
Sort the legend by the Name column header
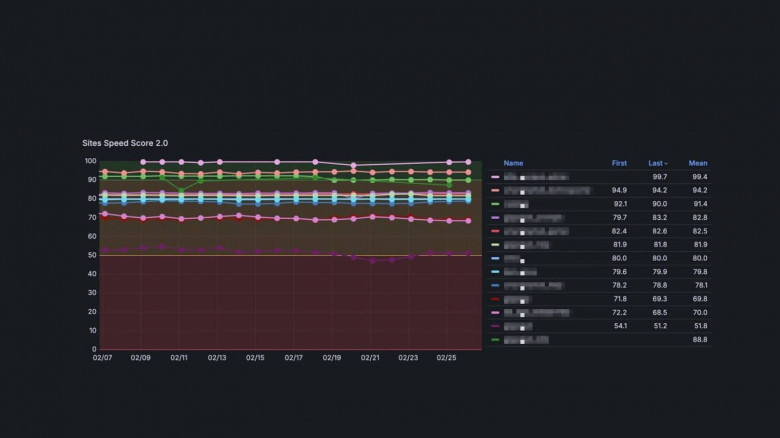[513, 163]
